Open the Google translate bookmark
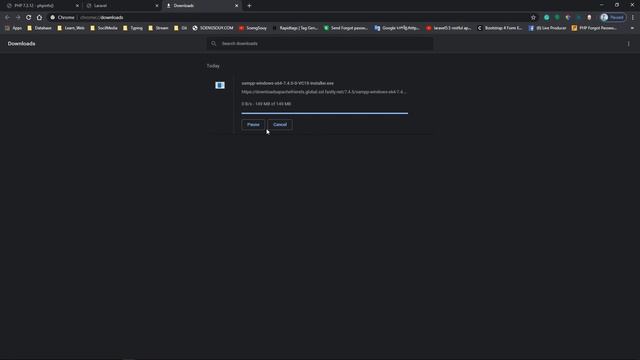The width and height of the screenshot is (640, 360). click(x=397, y=28)
